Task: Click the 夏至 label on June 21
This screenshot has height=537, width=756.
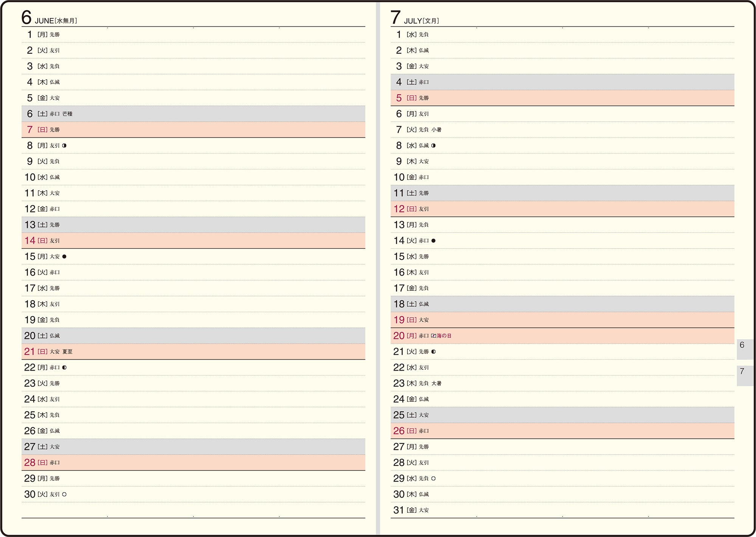Action: tap(67, 352)
